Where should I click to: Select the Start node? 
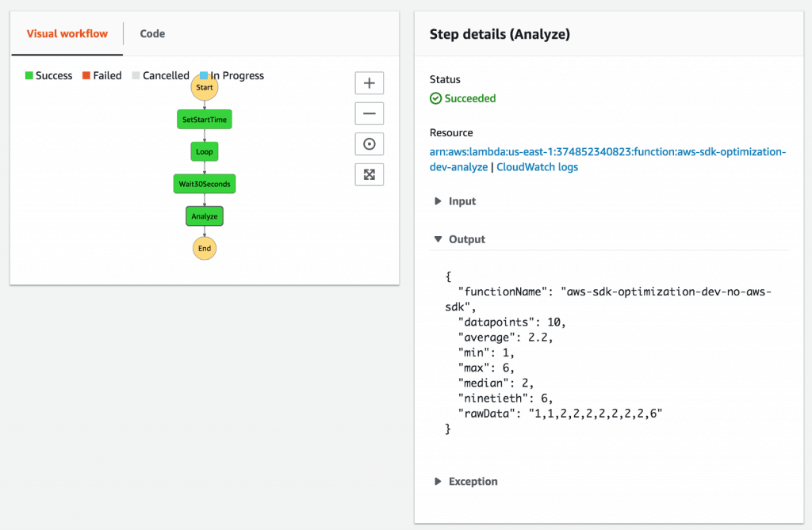204,87
